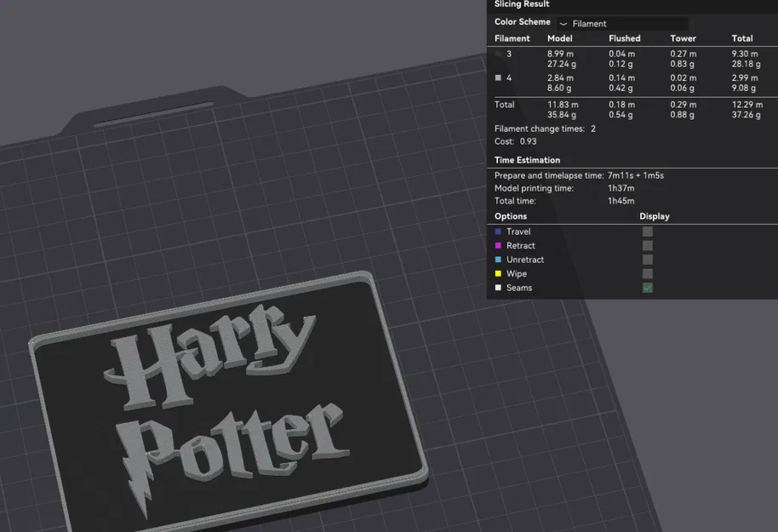
Task: Click the white Seams legend icon
Action: coord(497,288)
